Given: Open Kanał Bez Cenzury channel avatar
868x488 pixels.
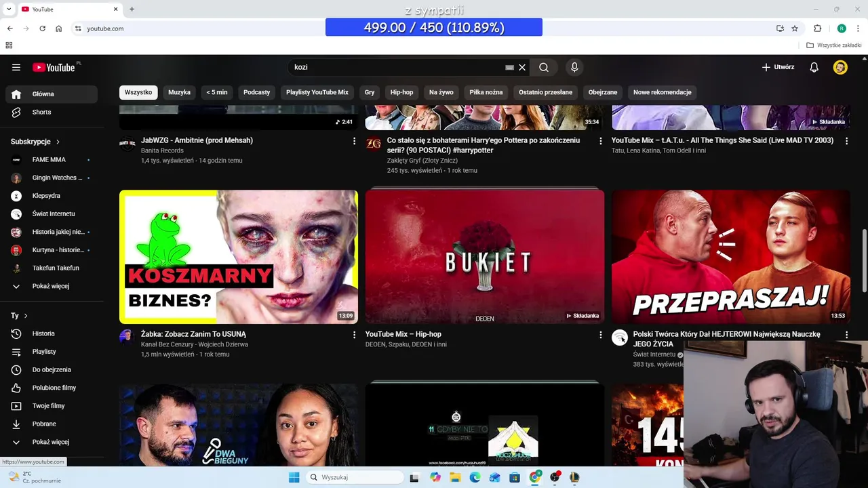Looking at the screenshot, I should click(127, 338).
